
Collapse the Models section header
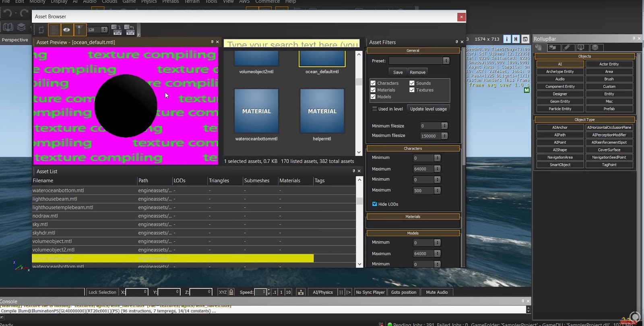click(413, 233)
